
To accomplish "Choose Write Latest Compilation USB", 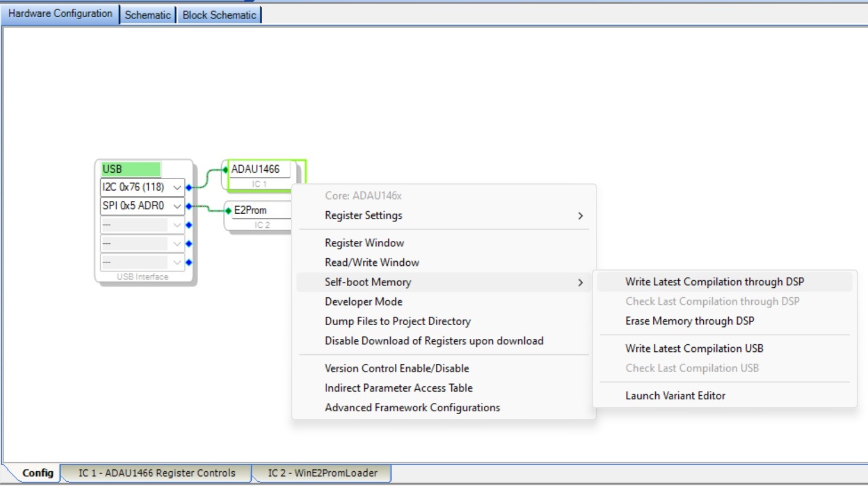I will [725, 348].
